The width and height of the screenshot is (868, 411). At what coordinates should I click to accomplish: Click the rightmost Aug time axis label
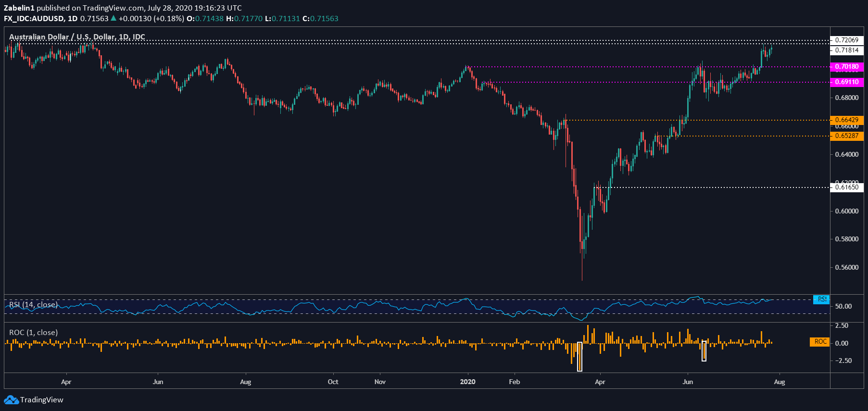[779, 382]
